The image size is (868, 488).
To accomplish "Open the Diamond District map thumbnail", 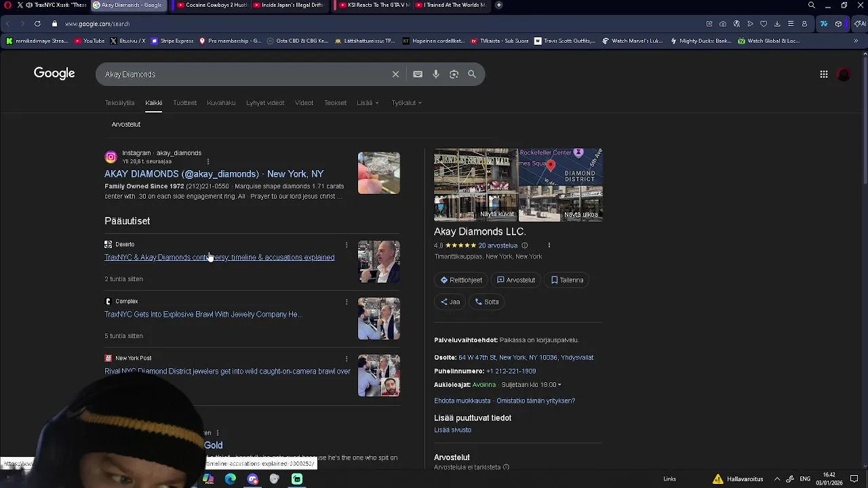I will [561, 167].
